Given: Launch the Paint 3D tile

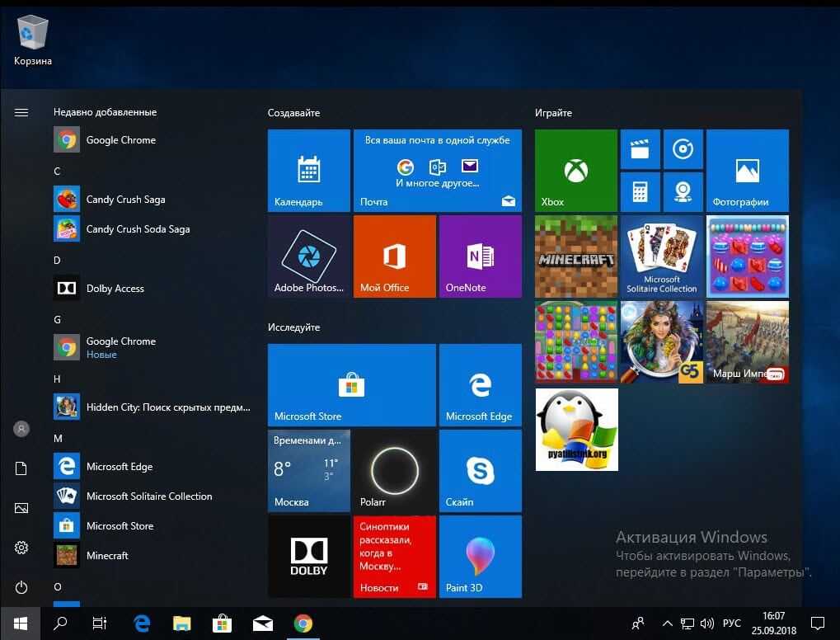Looking at the screenshot, I should tap(480, 556).
